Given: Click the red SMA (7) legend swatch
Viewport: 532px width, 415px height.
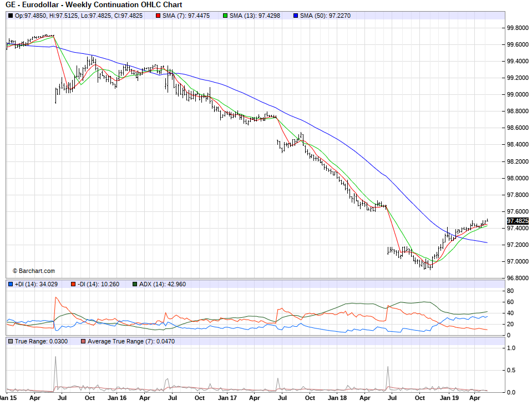Looking at the screenshot, I should point(158,16).
